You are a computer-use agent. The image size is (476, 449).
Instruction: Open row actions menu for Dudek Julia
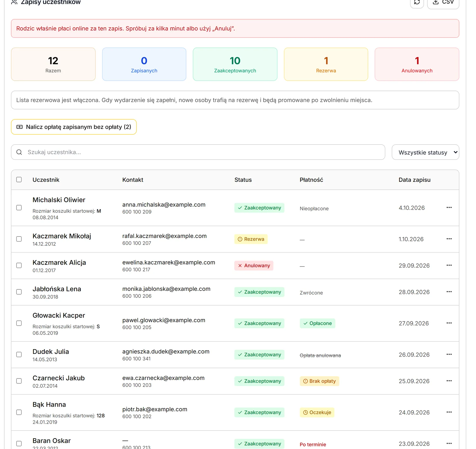[x=449, y=354]
